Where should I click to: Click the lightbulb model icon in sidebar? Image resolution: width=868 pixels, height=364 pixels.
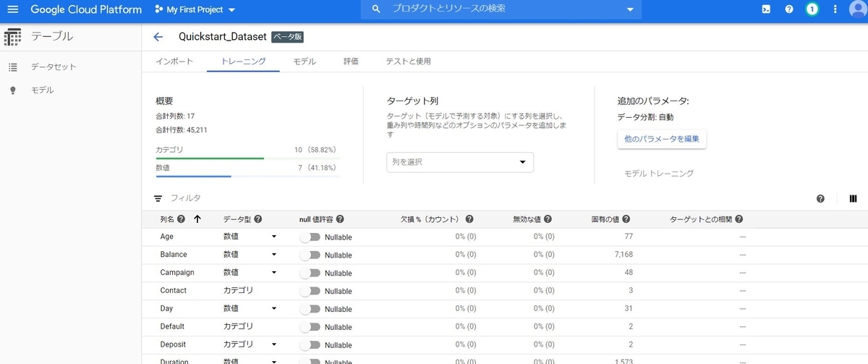pyautogui.click(x=12, y=90)
